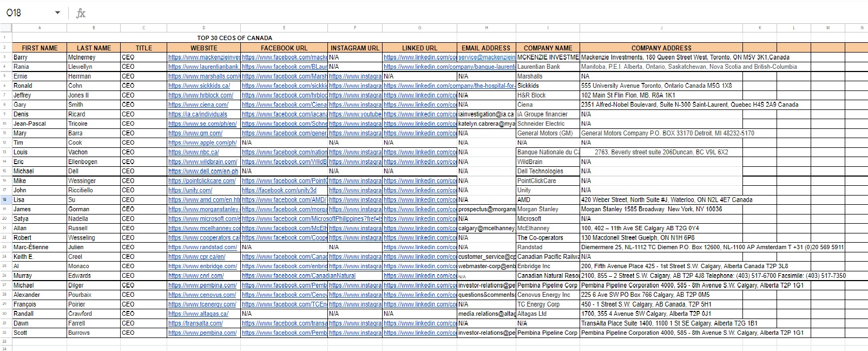The image size is (868, 351).
Task: Click the COMPANY ADDRESS header cell
Action: [x=661, y=48]
